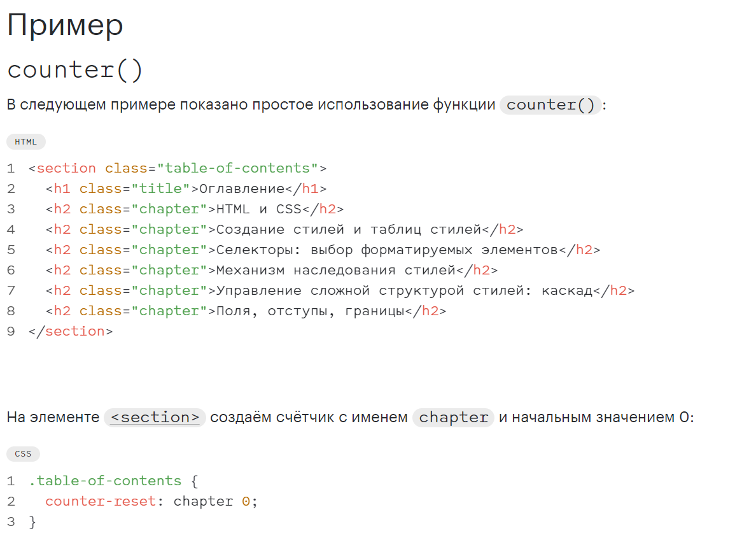Image resolution: width=756 pixels, height=533 pixels.
Task: Click the "Селекторы: выбор форматируемых элементов" code line
Action: tap(387, 250)
